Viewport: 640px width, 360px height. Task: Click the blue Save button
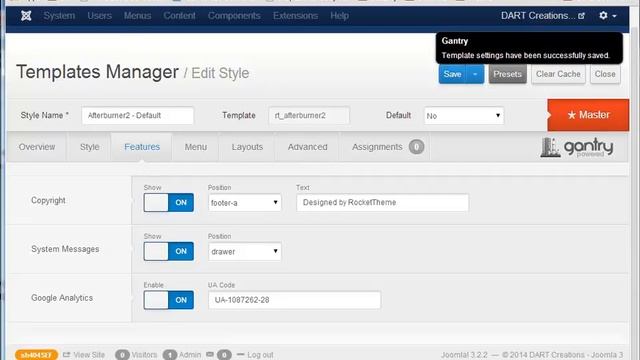(x=452, y=74)
